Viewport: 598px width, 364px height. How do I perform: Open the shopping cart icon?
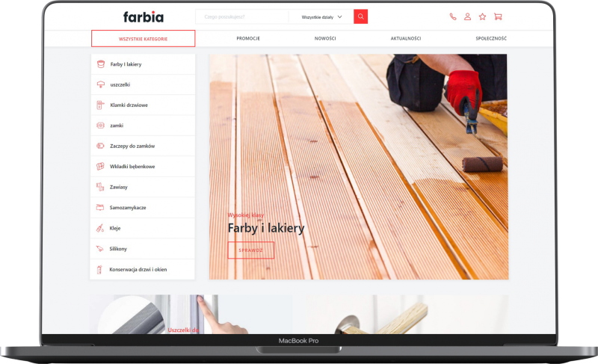coord(498,16)
